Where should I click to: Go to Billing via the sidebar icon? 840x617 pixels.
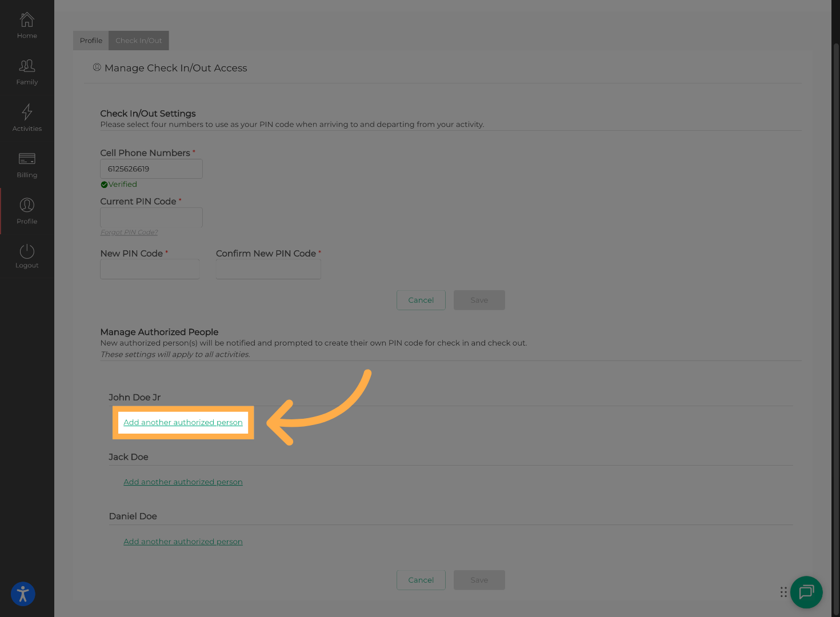tap(27, 164)
